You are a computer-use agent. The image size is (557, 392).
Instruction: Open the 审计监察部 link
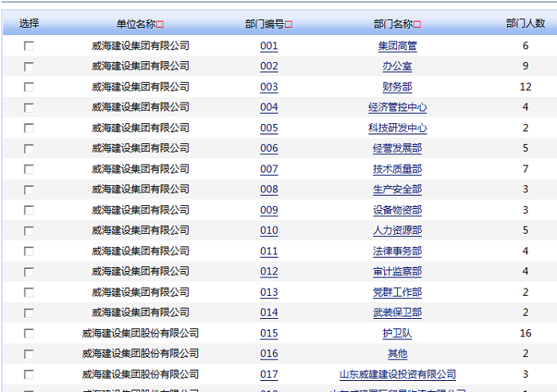tap(398, 272)
